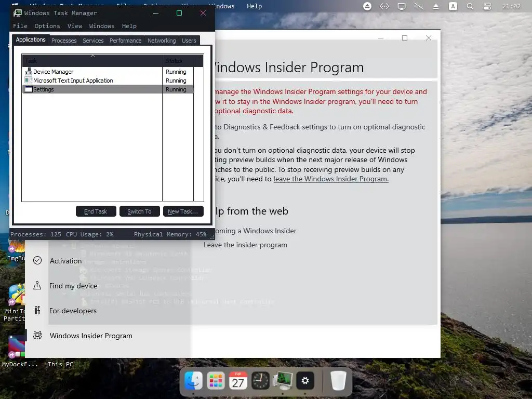Viewport: 532px width, 399px height.
Task: Open Find my device in Settings sidebar
Action: [73, 286]
